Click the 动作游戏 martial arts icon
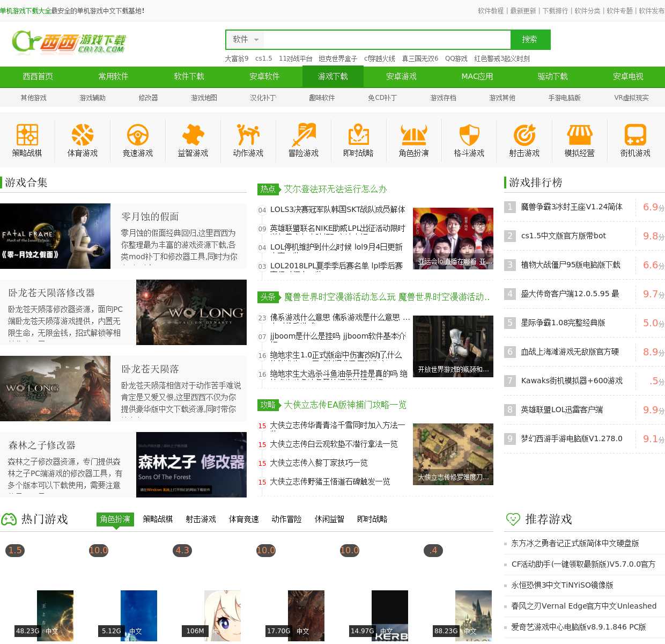665x644 pixels. click(248, 135)
